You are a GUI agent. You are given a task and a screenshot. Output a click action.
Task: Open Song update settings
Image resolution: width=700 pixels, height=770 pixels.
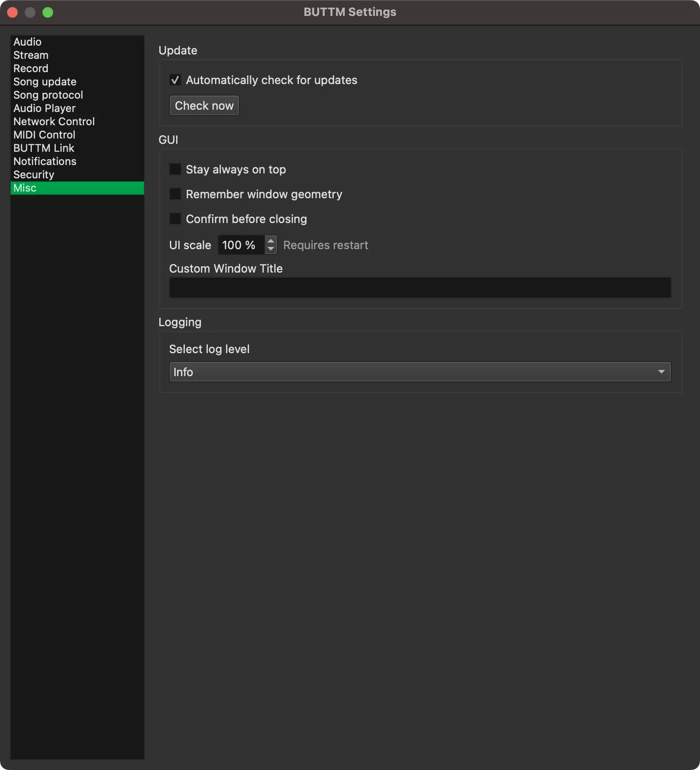(x=77, y=82)
